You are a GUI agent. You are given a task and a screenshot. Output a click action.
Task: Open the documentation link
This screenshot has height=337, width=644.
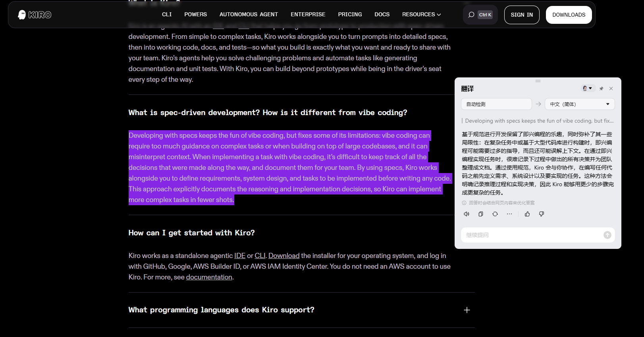209,277
